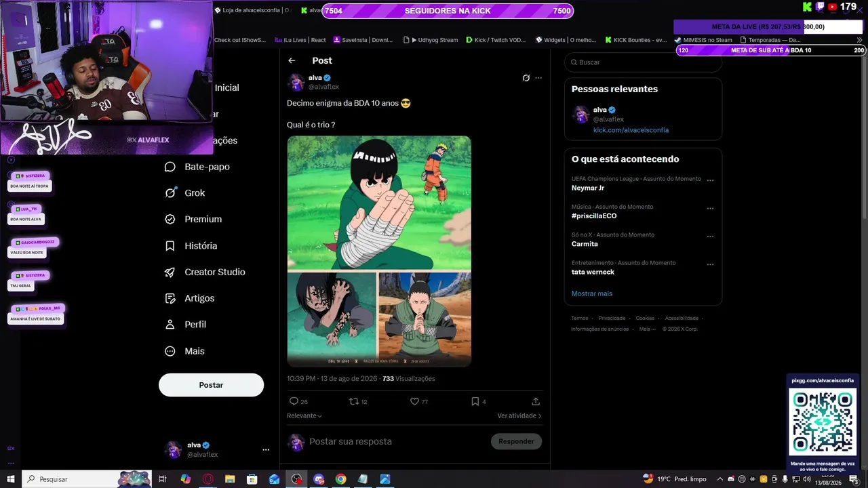Open Bate-papo in the sidebar
This screenshot has width=868, height=488.
[197, 167]
